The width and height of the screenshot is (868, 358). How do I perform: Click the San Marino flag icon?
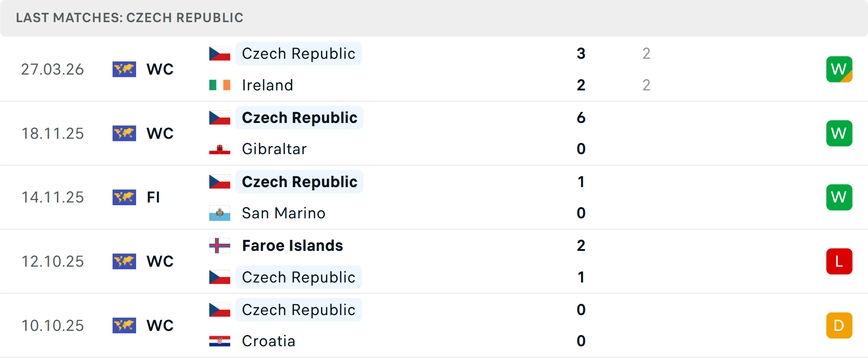coord(220,213)
